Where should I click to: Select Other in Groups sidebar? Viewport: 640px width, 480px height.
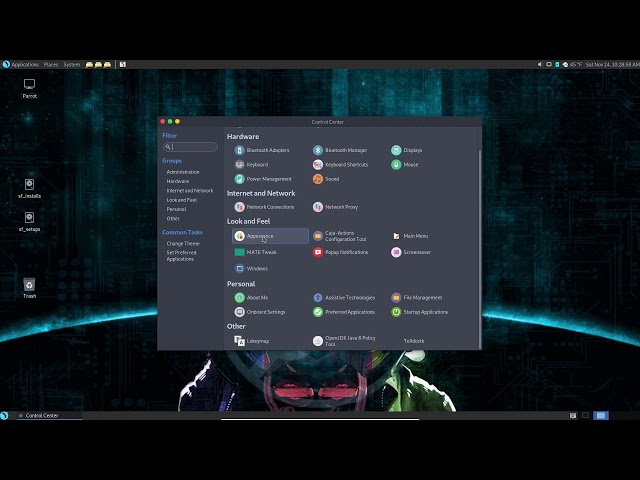[x=173, y=218]
